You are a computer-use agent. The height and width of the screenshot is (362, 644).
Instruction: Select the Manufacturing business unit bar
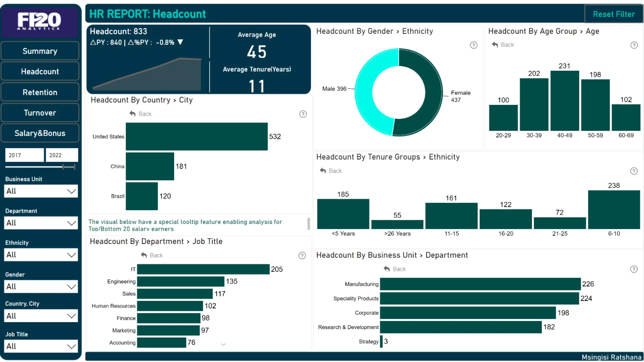(x=480, y=284)
